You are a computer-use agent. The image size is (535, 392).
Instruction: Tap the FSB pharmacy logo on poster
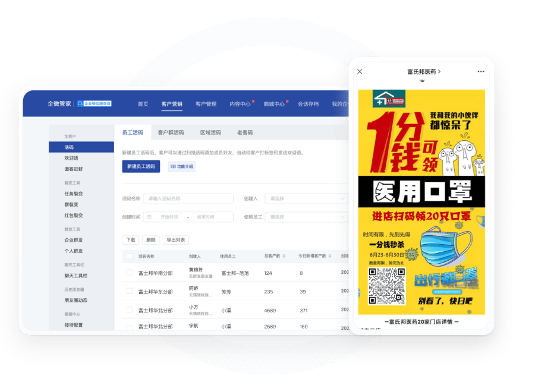pyautogui.click(x=389, y=99)
